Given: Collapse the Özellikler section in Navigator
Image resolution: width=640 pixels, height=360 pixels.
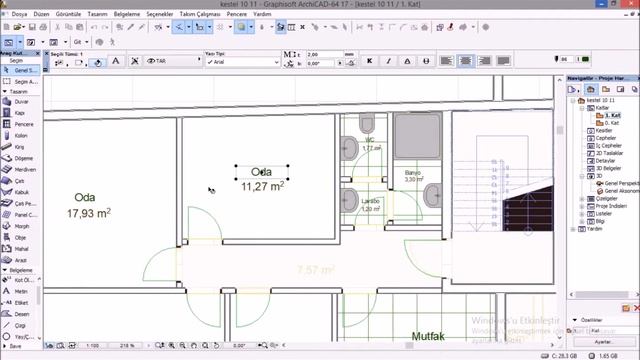Looking at the screenshot, I should point(575,320).
